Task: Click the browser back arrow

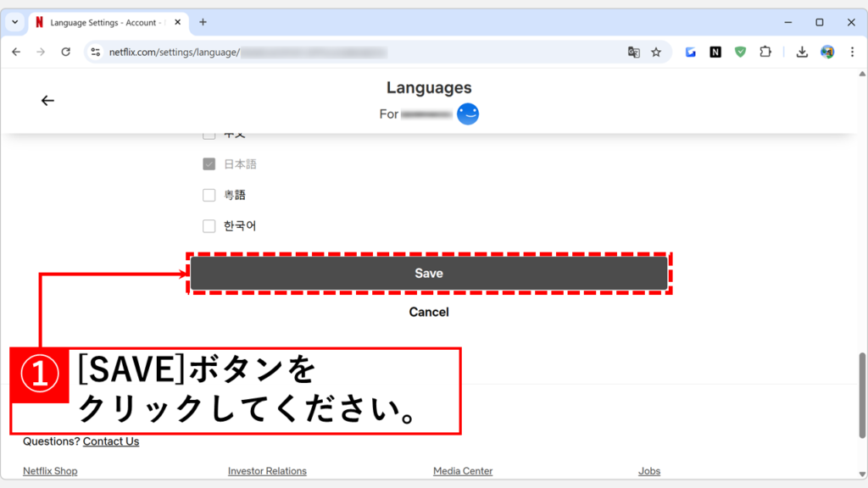Action: click(x=16, y=52)
